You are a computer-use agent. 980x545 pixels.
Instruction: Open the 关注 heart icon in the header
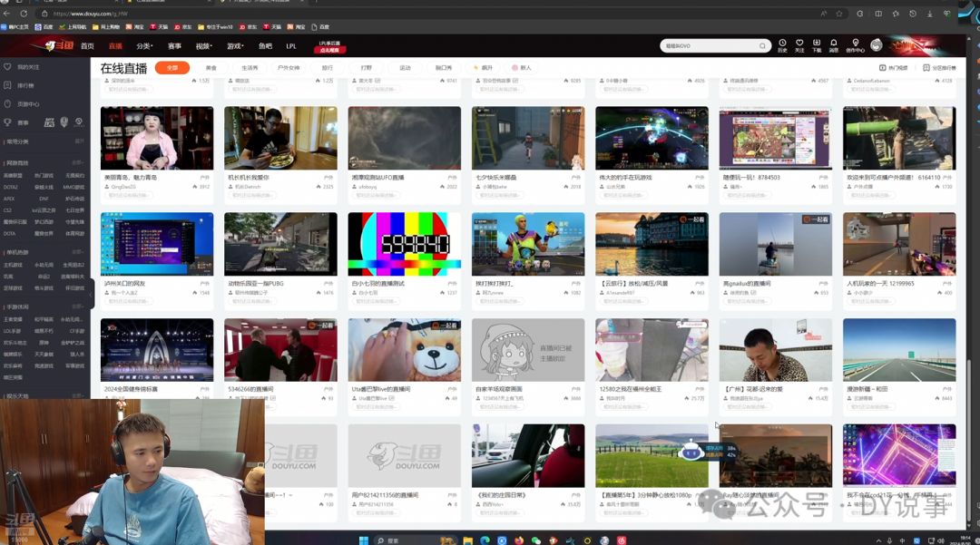799,45
